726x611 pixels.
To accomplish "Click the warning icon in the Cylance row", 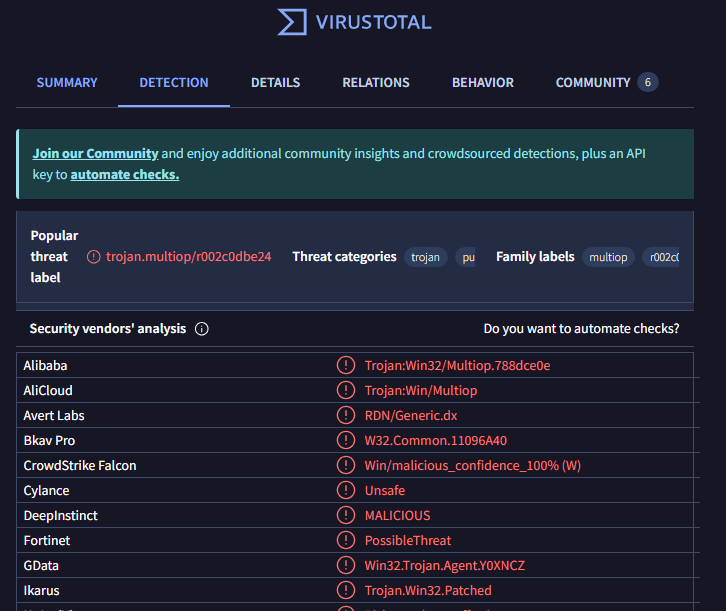I will pyautogui.click(x=345, y=490).
